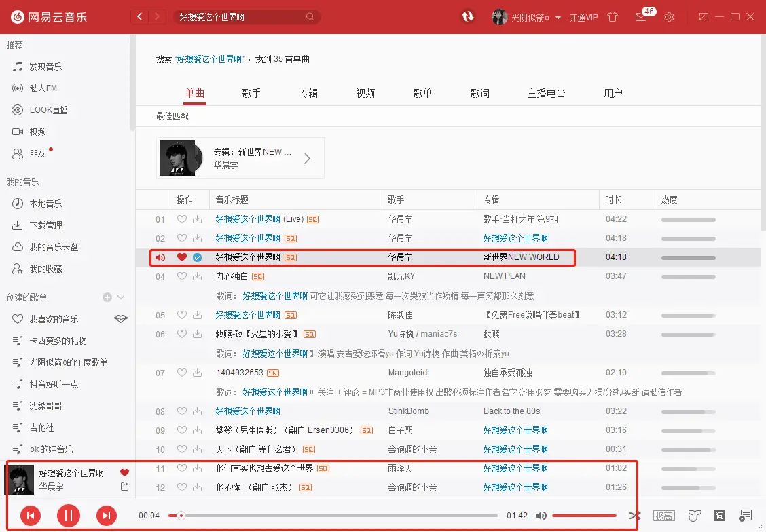The width and height of the screenshot is (766, 532).
Task: Open the messages mail icon
Action: (640, 17)
